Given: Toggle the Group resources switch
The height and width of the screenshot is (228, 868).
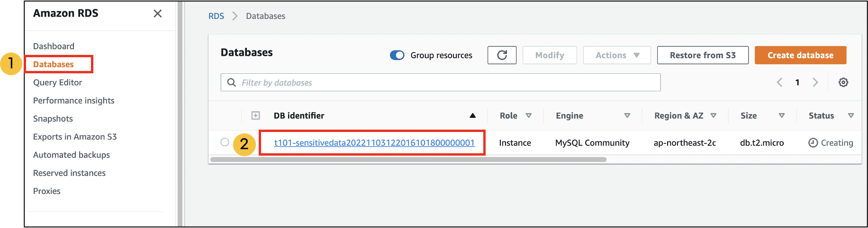Looking at the screenshot, I should [397, 55].
